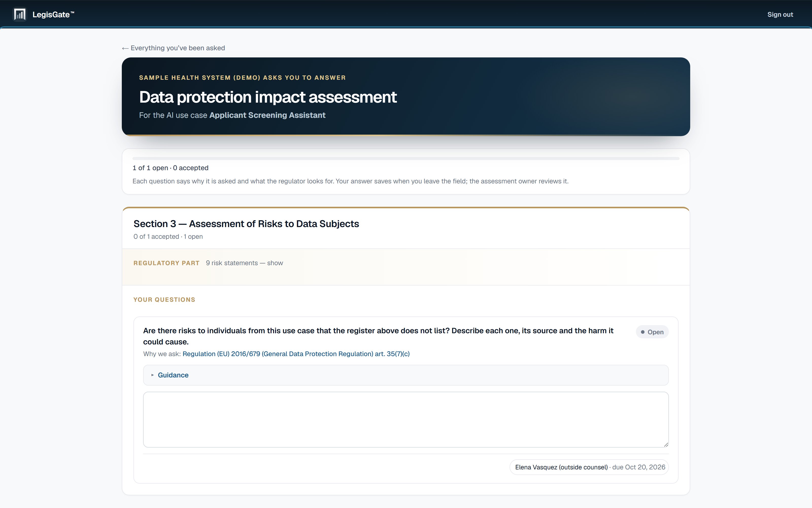812x508 pixels.
Task: Click the Guidance disclosure triangle
Action: 152,375
